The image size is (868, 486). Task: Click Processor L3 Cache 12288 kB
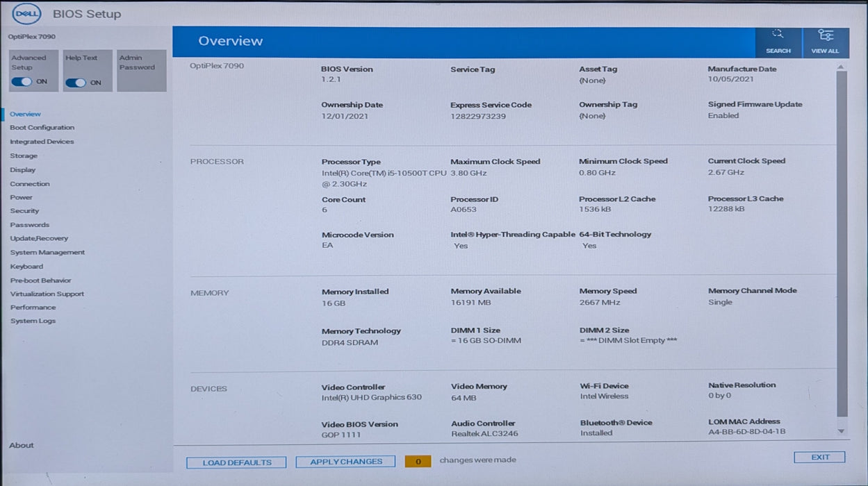tap(726, 209)
